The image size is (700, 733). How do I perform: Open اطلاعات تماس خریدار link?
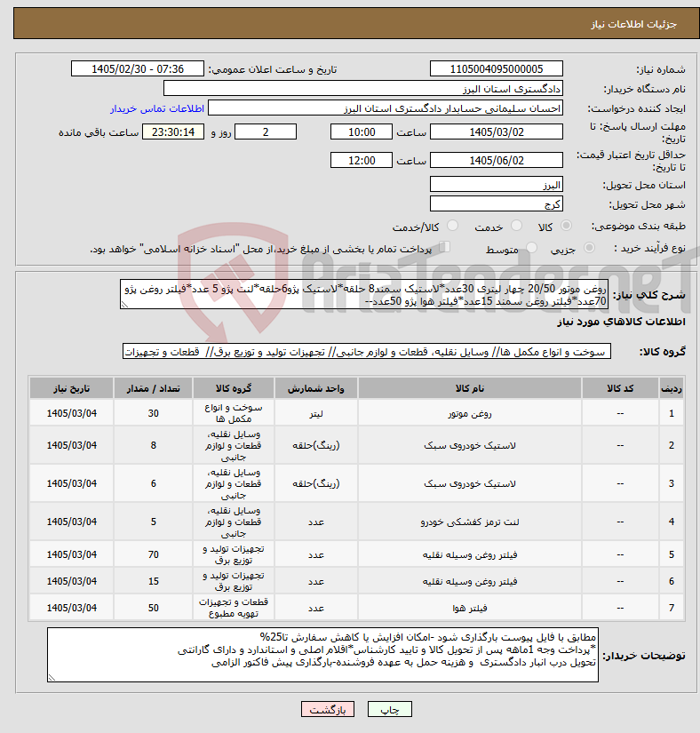[x=157, y=108]
